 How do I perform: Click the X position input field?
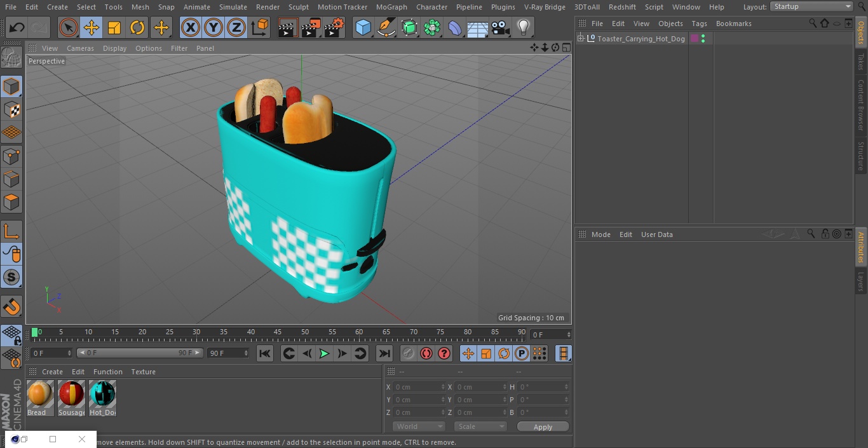click(419, 387)
